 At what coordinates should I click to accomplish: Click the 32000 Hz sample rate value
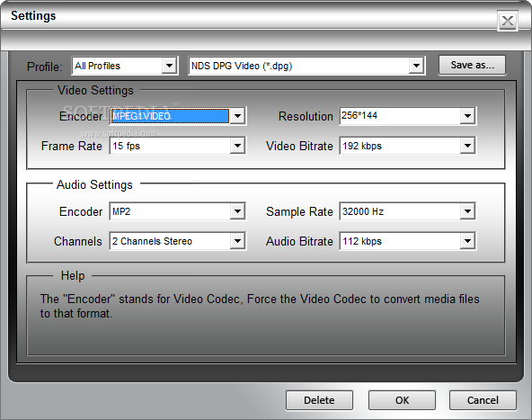400,211
